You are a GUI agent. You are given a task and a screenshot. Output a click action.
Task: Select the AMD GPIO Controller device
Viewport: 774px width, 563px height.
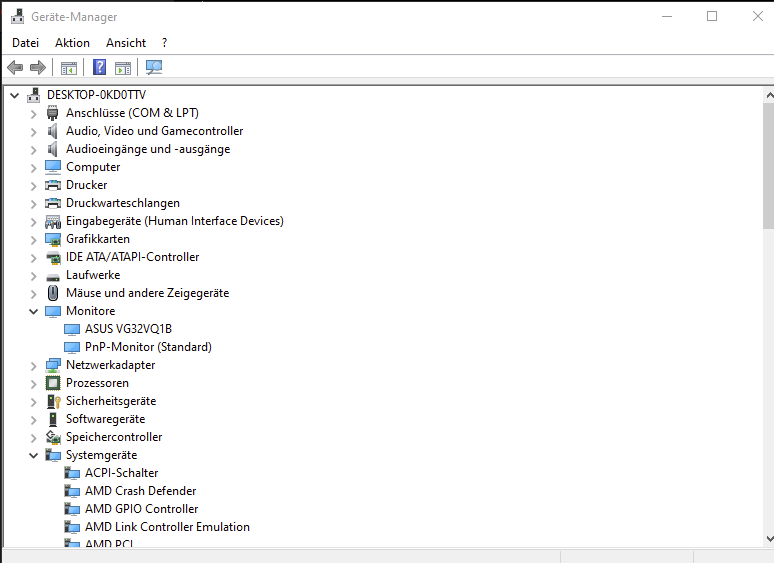141,509
